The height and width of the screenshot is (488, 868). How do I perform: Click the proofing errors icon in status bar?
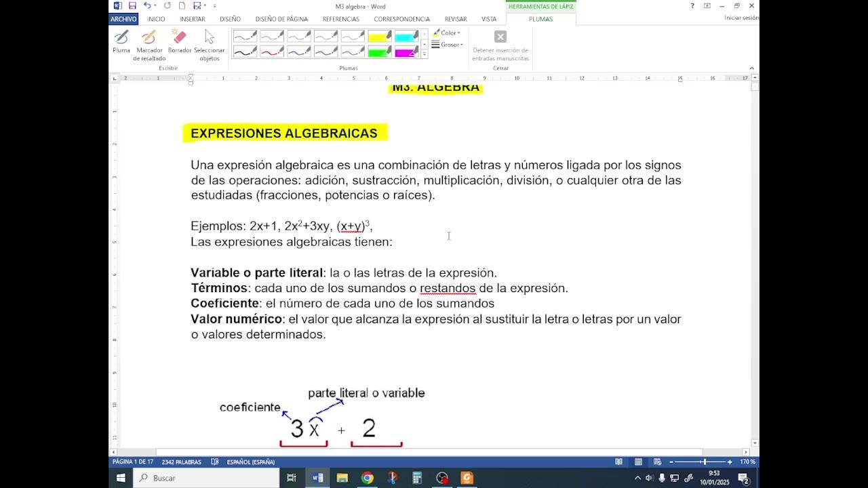[215, 462]
